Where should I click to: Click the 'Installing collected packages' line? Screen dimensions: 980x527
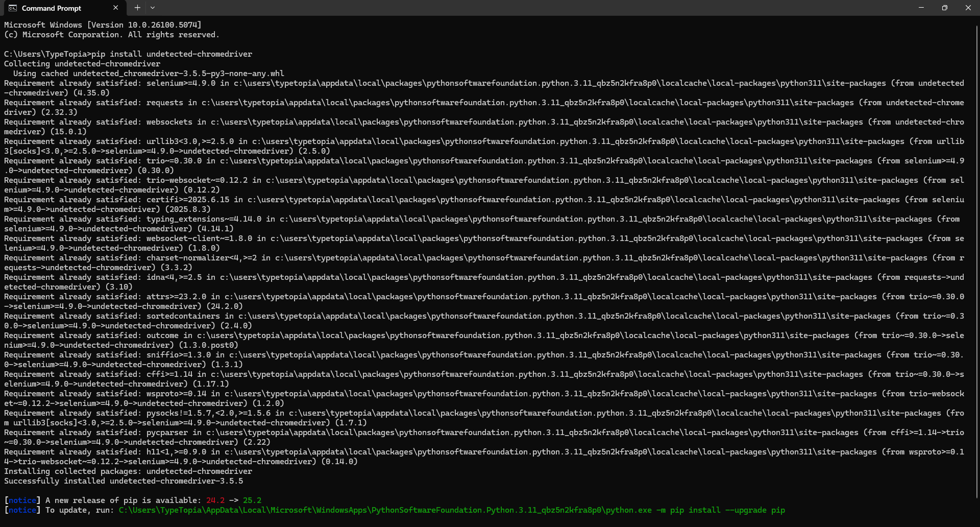click(128, 471)
